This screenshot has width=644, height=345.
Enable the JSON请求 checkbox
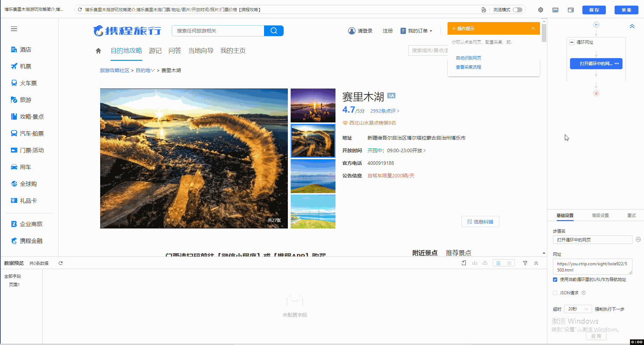pyautogui.click(x=555, y=293)
